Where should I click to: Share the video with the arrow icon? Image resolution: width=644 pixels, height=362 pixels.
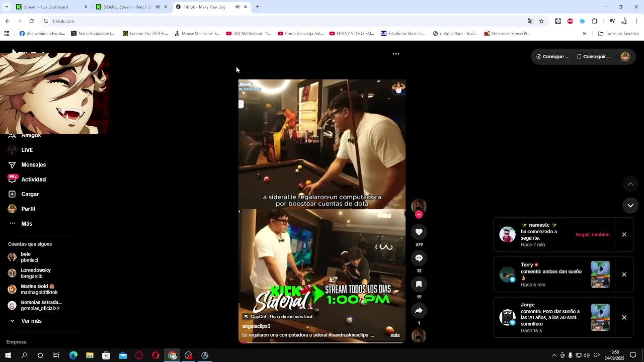pyautogui.click(x=419, y=310)
